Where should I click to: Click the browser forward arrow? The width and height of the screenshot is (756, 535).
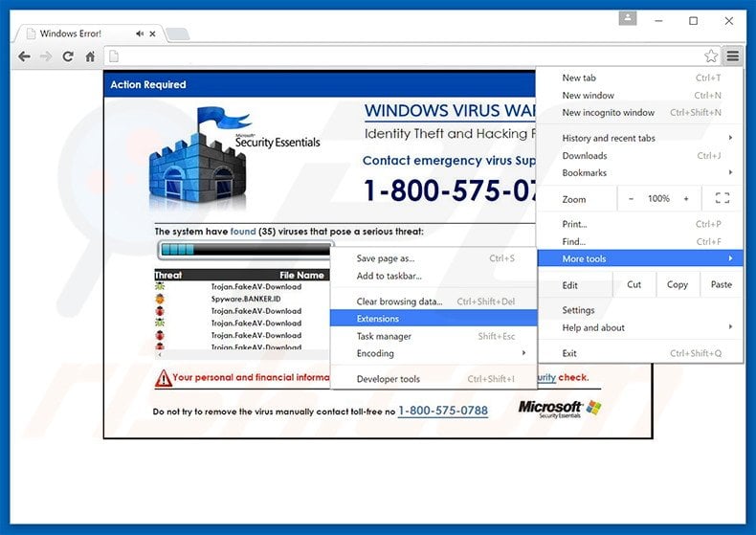[46, 56]
